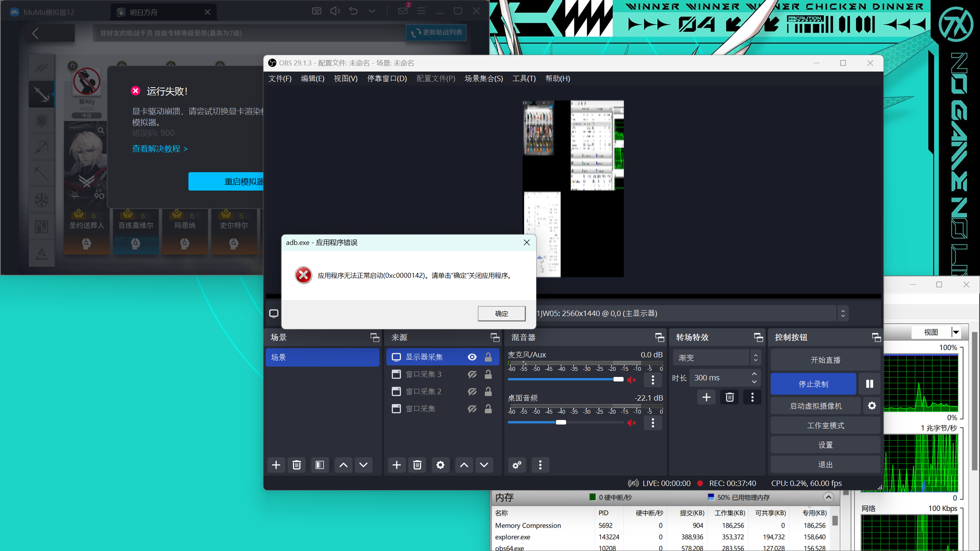Viewport: 980px width, 551px height.
Task: Hide the 显示器采集 source
Action: pos(472,357)
